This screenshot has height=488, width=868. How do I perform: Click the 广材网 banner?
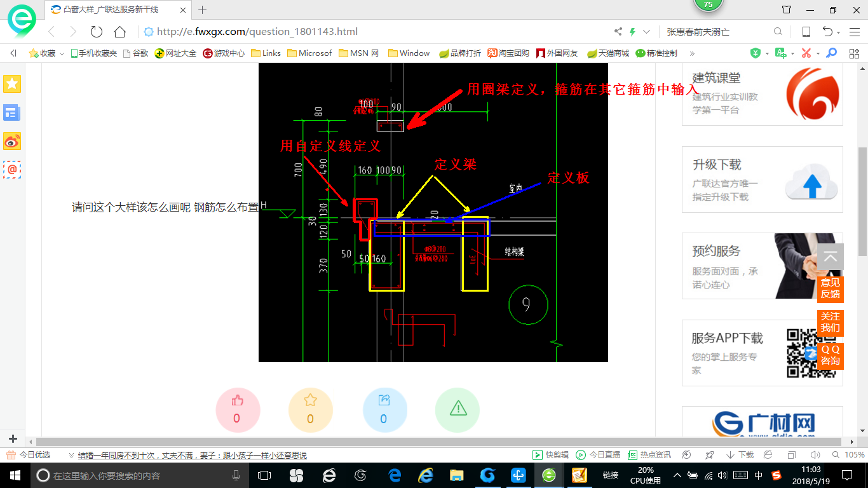(763, 423)
